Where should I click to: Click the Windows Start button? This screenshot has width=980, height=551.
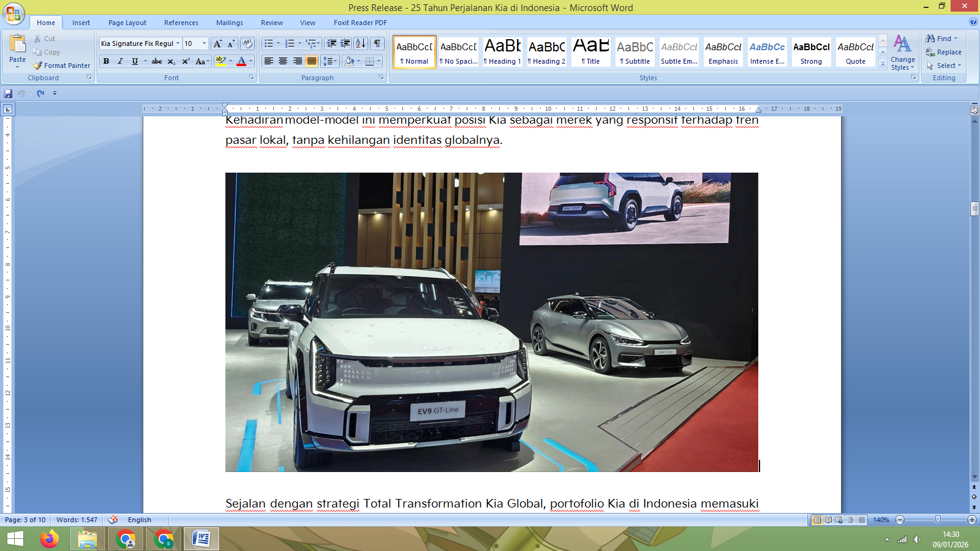[x=15, y=539]
